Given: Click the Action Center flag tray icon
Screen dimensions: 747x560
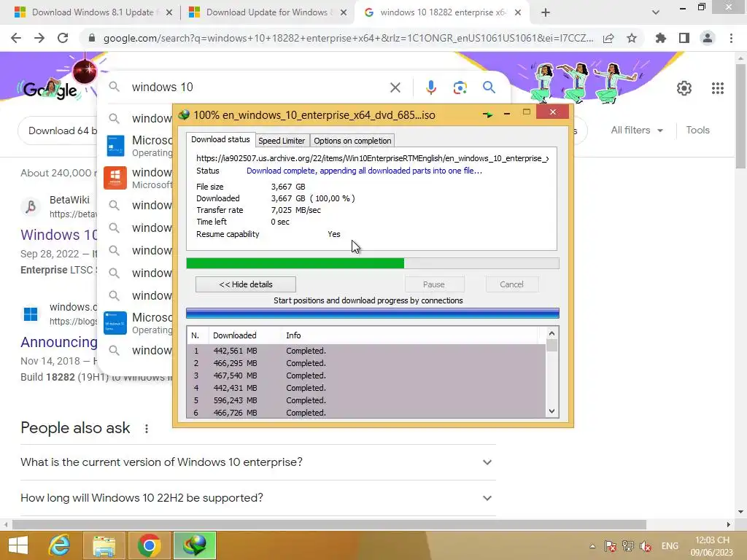Looking at the screenshot, I should (x=611, y=546).
